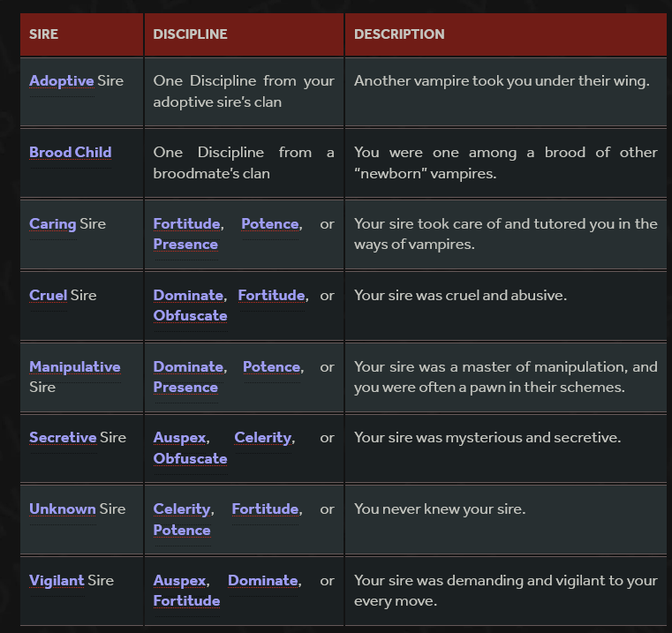This screenshot has height=633, width=672.
Task: Open Dominate link in Vigilant Sire row
Action: point(263,581)
